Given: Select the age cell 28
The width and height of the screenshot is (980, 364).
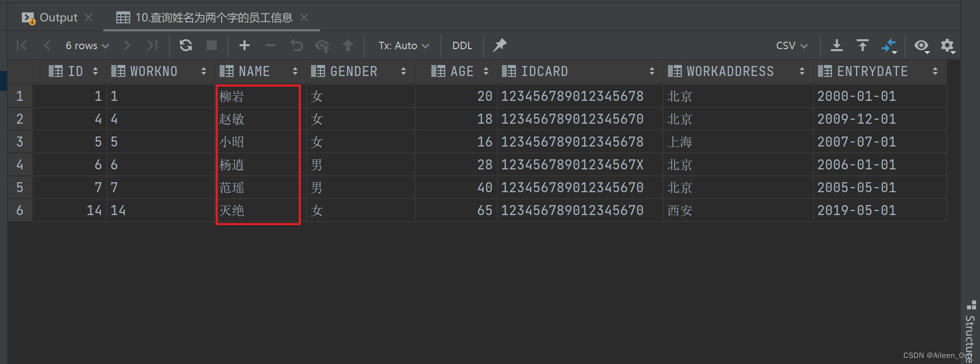Looking at the screenshot, I should pyautogui.click(x=456, y=165).
